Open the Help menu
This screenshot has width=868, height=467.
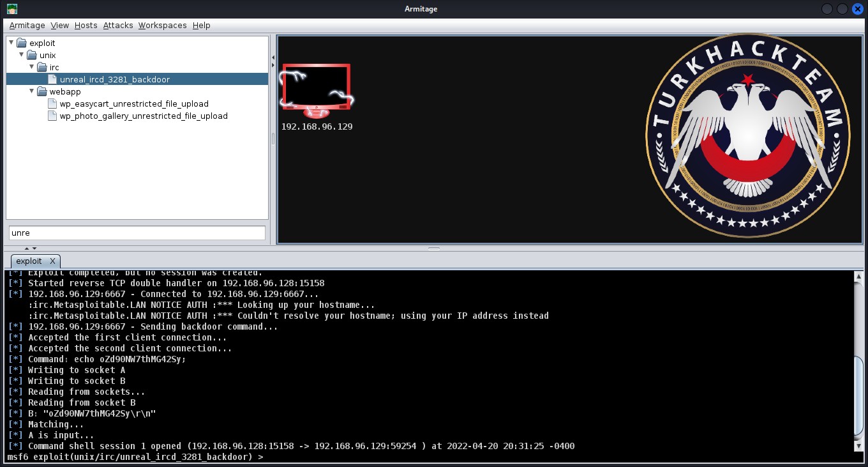click(x=202, y=26)
